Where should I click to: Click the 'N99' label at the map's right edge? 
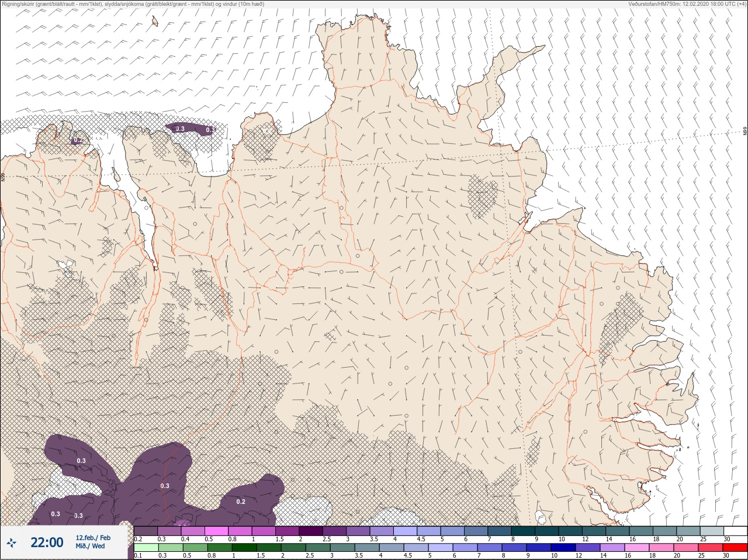[x=745, y=132]
